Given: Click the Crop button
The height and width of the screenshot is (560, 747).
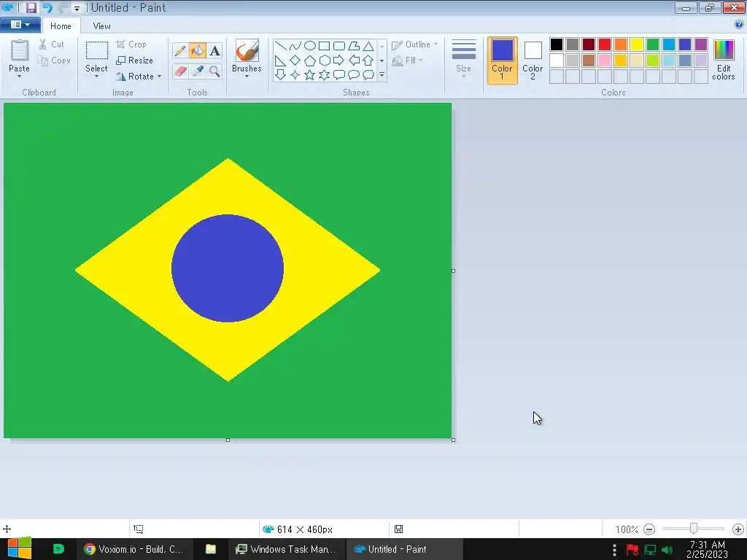Looking at the screenshot, I should (x=131, y=44).
